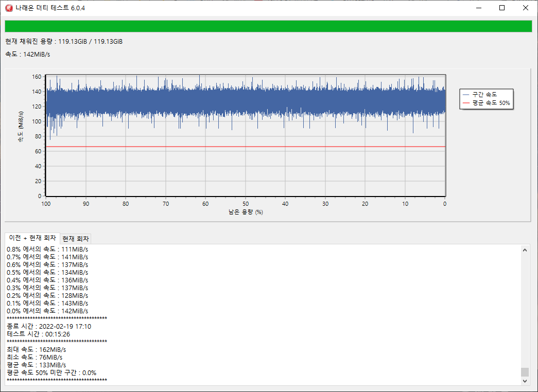Click the '최대 속도 : 162MiB/s' line
Viewport: 538px width, 392px height.
click(37, 350)
